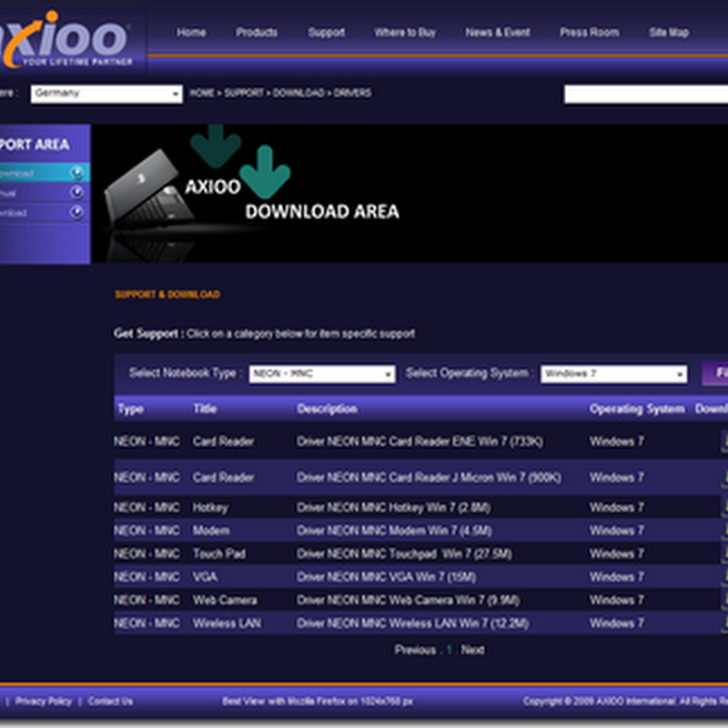Screen dimensions: 728x728
Task: Click NEON - MNC type in the VGA row
Action: tap(147, 577)
